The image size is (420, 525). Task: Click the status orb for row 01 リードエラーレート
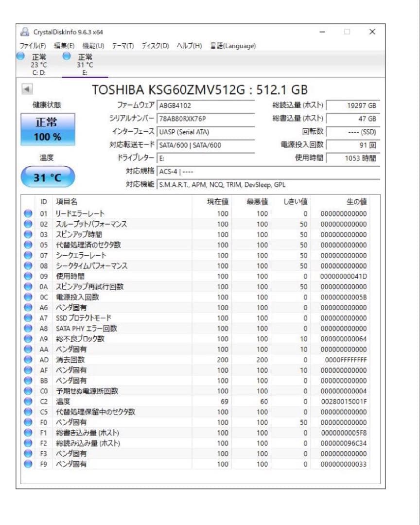pyautogui.click(x=28, y=213)
